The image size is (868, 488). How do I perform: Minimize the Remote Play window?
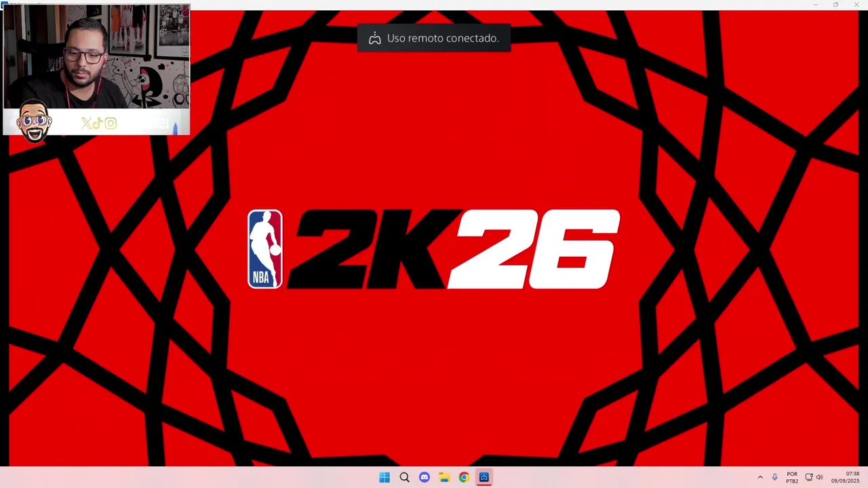pyautogui.click(x=815, y=5)
